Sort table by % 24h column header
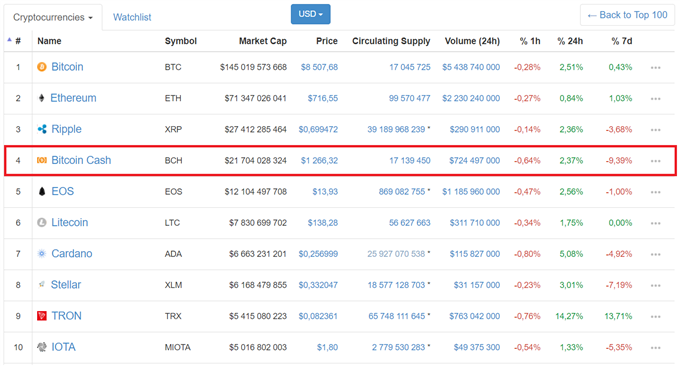Screen dimensions: 680x366 [x=570, y=41]
